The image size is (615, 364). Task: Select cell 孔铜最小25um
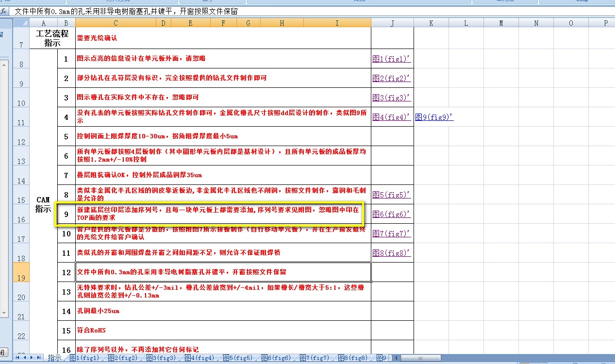[223, 311]
